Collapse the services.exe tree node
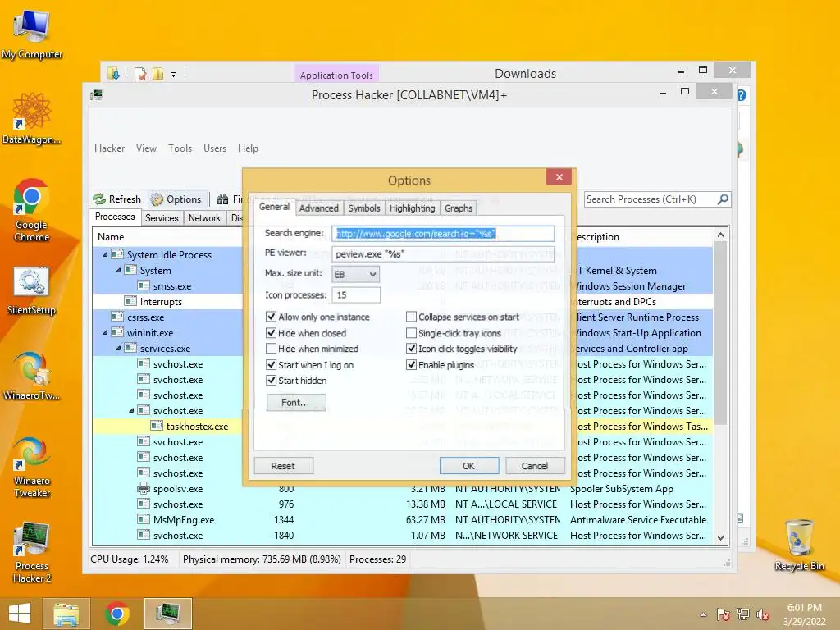Viewport: 840px width, 630px height. [x=118, y=348]
